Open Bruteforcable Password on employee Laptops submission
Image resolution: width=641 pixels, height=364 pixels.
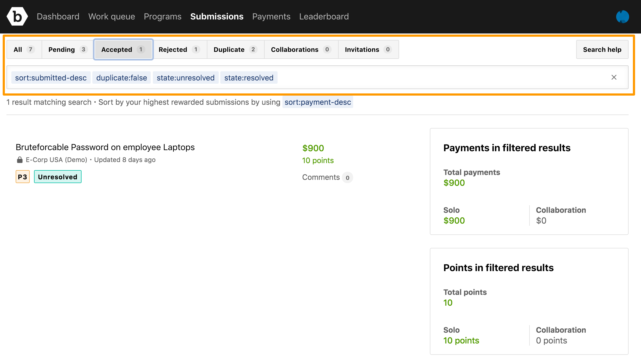(105, 147)
